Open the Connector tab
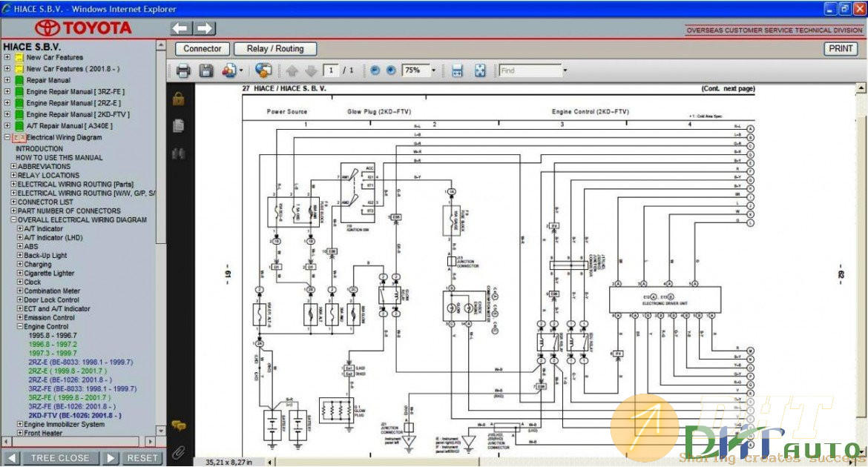This screenshot has height=467, width=868. click(x=202, y=49)
